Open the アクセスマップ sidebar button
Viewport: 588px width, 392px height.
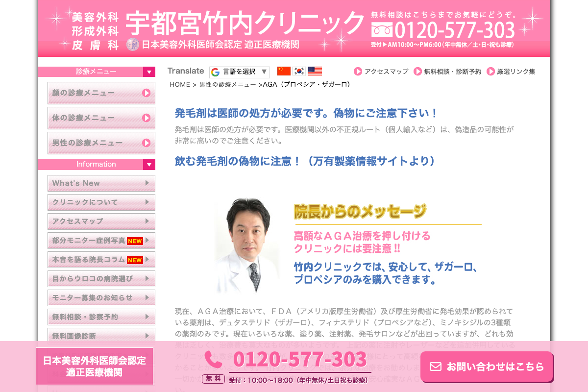point(101,221)
